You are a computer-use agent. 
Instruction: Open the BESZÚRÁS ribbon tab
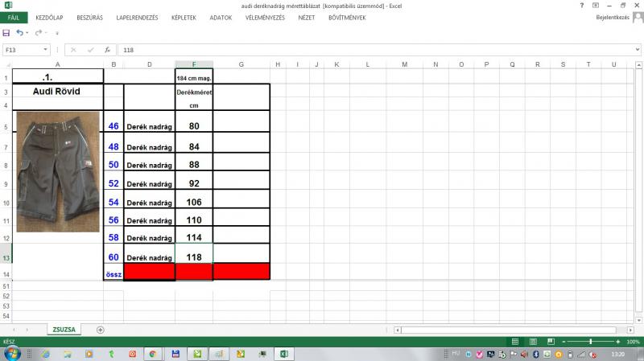coord(90,17)
